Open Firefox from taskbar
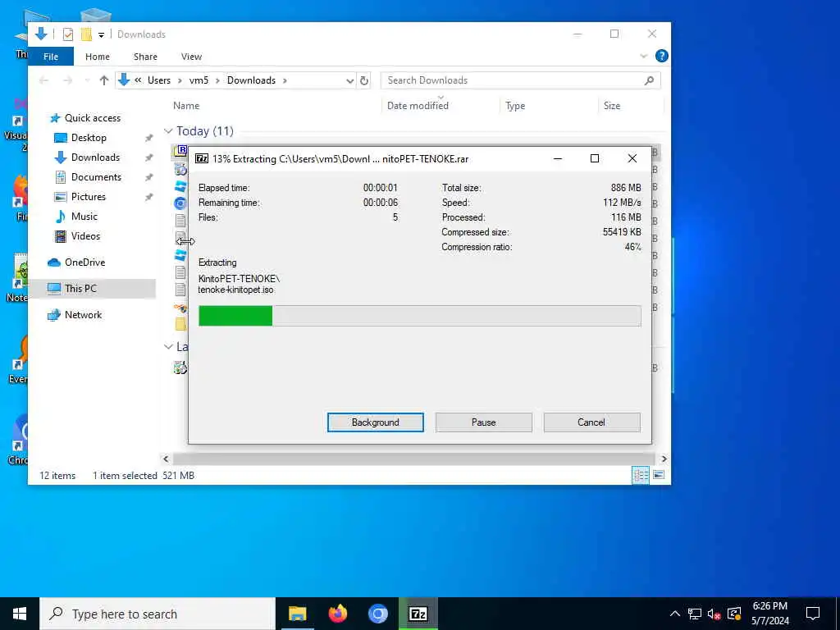840x630 pixels. [x=337, y=614]
